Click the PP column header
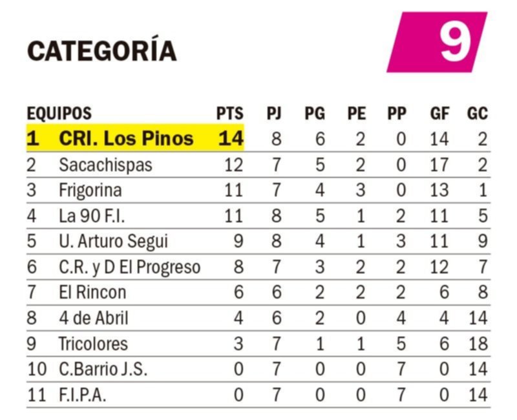The image size is (517, 420). click(397, 114)
